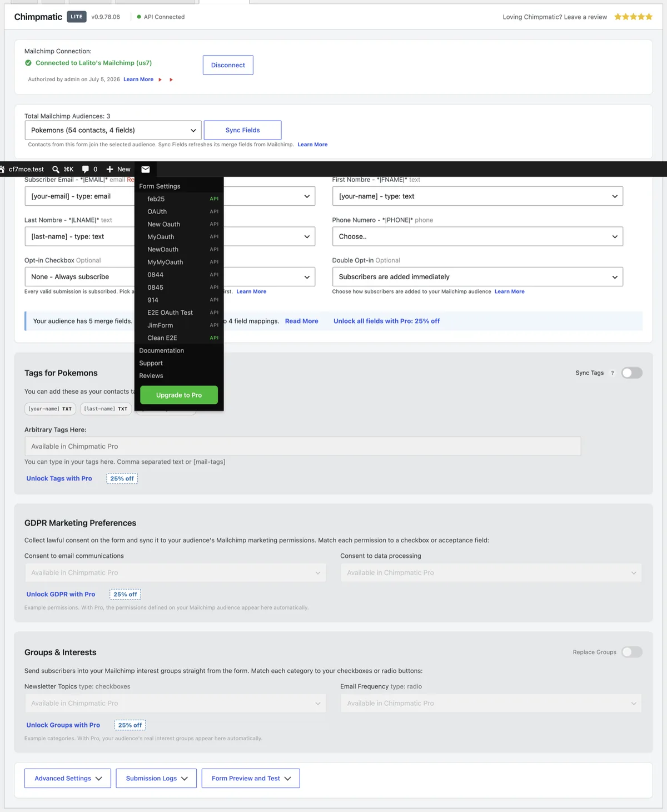Open the Last Nombre field dropdown
This screenshot has height=812, width=667.
(x=170, y=236)
